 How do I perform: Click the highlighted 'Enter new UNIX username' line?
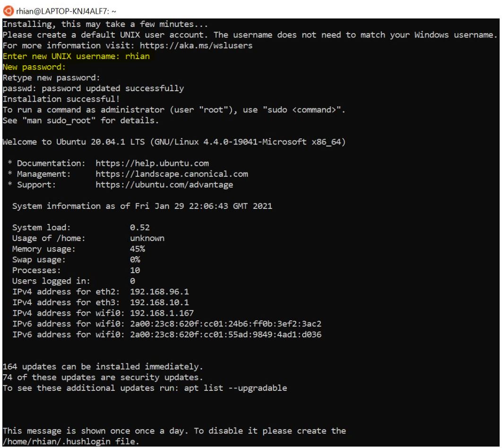click(x=76, y=56)
